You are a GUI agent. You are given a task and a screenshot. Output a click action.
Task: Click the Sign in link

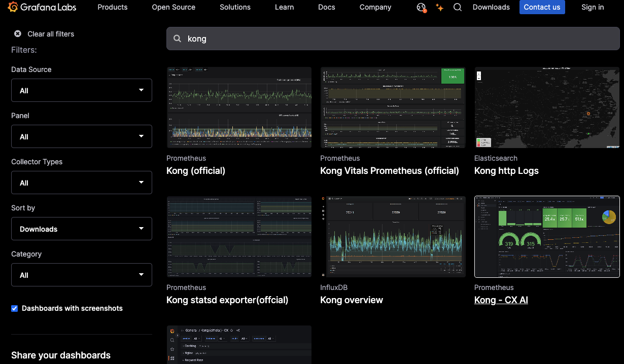coord(593,7)
